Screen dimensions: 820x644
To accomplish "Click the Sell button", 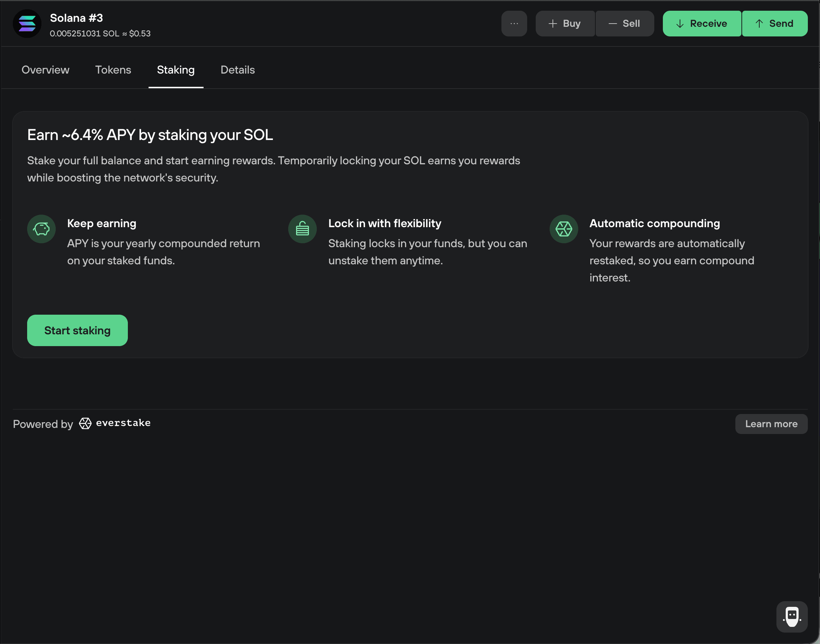I will click(x=624, y=23).
